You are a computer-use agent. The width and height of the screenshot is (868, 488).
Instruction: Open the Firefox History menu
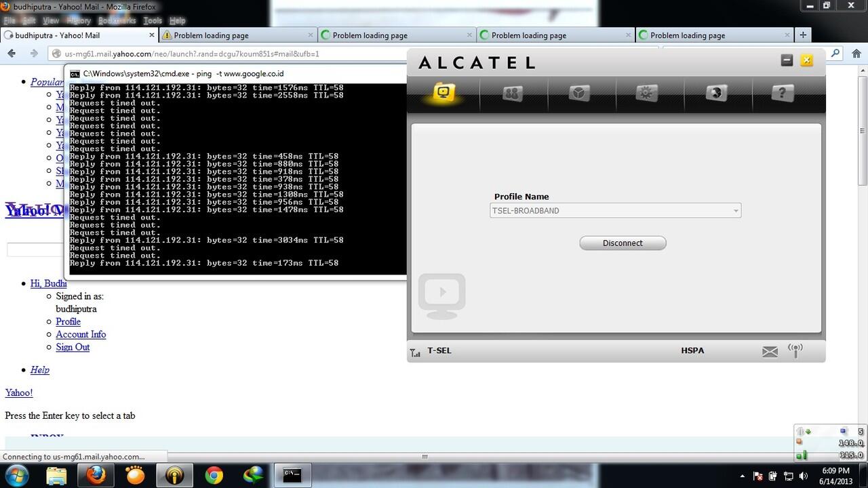pos(79,21)
